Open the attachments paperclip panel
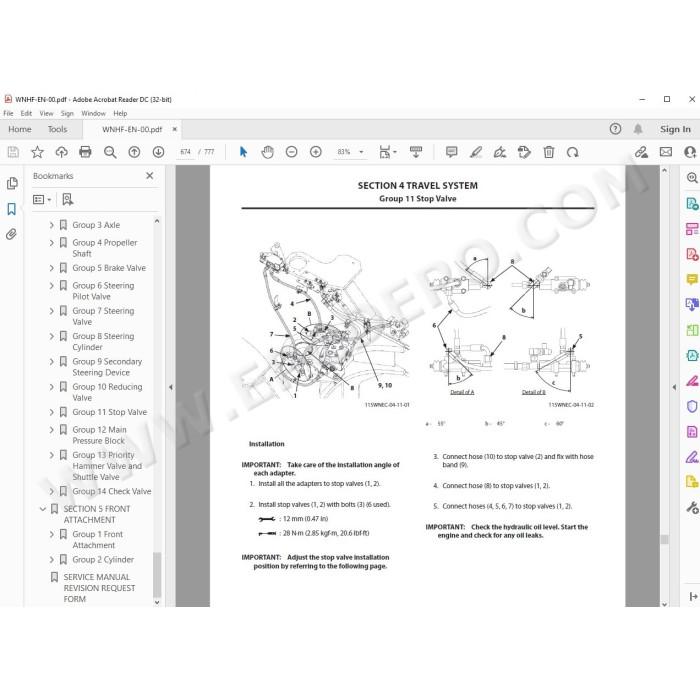This screenshot has width=700, height=700. tap(12, 234)
